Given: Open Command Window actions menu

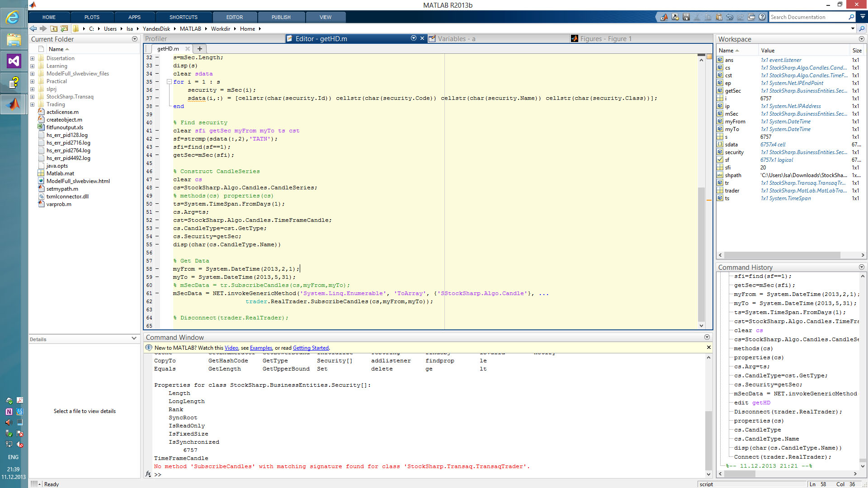Looking at the screenshot, I should pyautogui.click(x=707, y=337).
